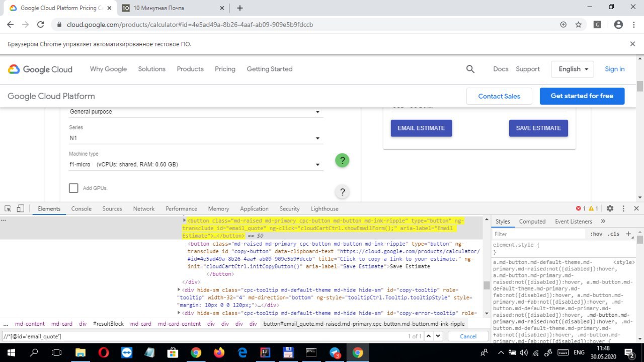
Task: Switch to the Sources tab
Action: click(x=112, y=208)
